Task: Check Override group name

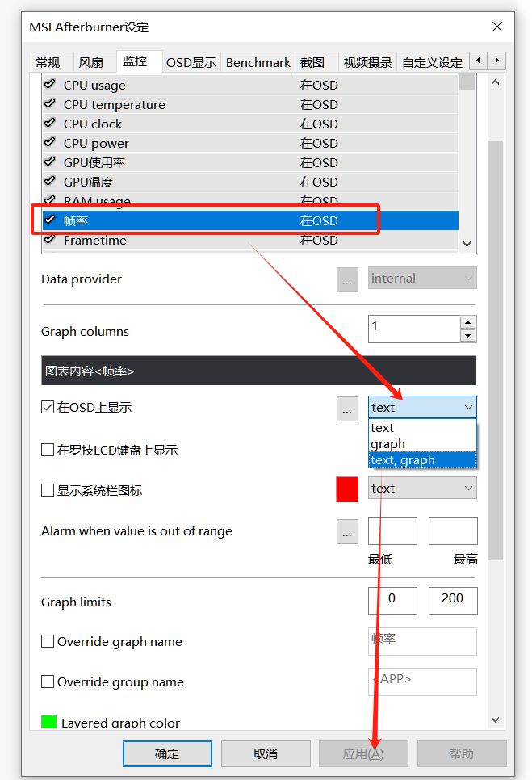Action: tap(48, 681)
